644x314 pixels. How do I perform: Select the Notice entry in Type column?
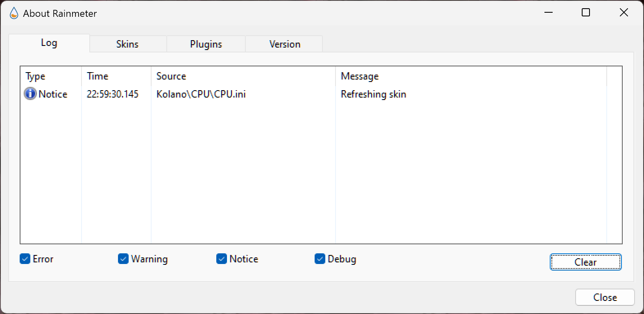53,94
